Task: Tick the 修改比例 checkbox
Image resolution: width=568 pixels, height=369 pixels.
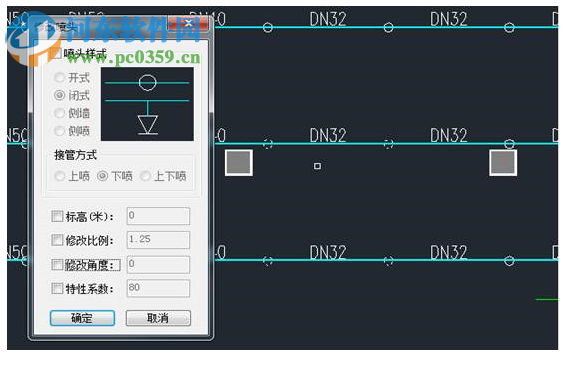Action: [57, 240]
